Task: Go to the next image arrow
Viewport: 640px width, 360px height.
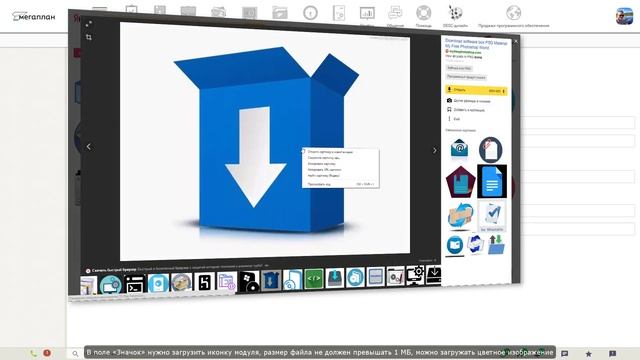Action: [434, 151]
